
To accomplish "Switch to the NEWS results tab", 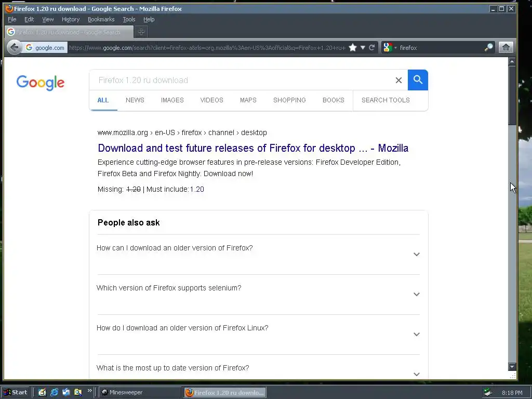I will point(135,100).
